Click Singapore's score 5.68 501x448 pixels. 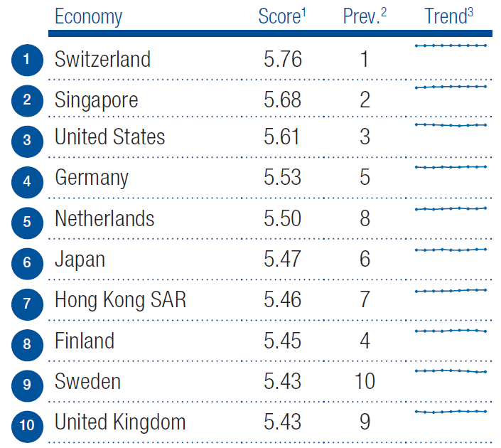coord(282,100)
